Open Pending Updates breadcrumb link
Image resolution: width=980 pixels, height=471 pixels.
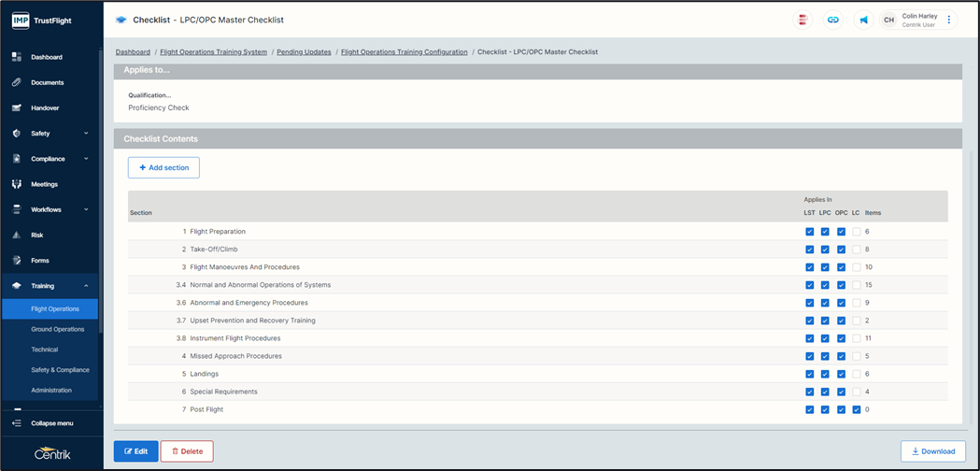(304, 52)
